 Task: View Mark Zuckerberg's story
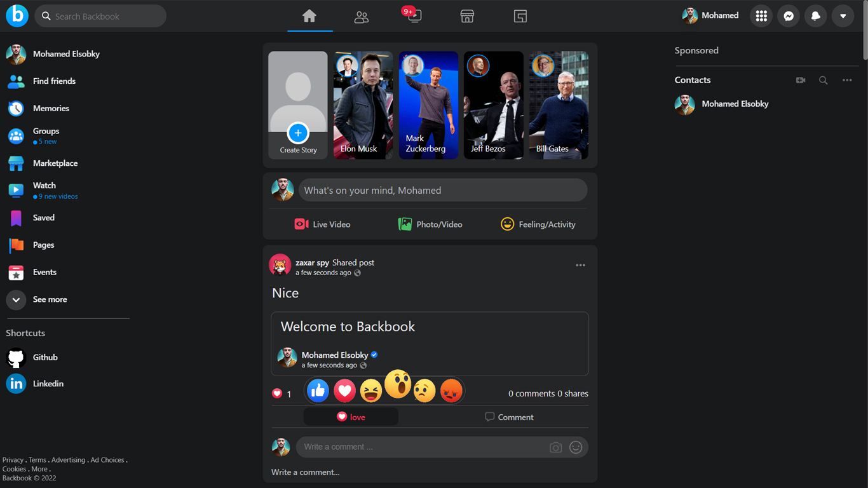click(x=428, y=105)
